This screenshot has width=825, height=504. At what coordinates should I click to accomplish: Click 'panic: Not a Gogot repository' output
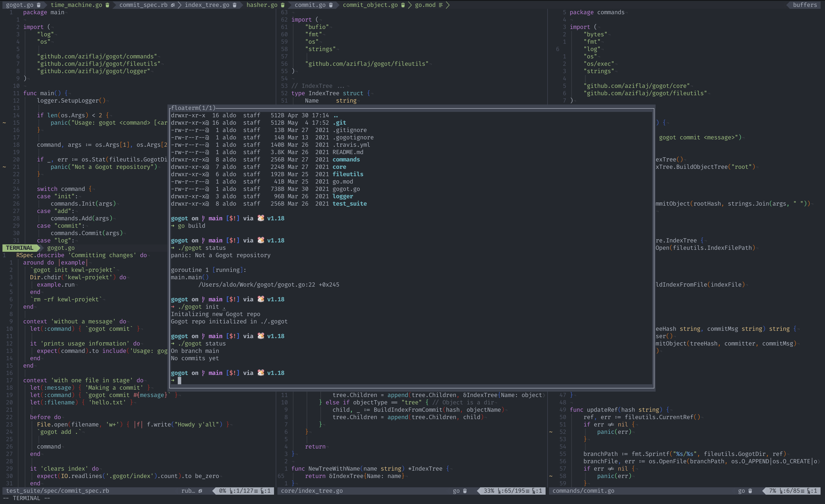[221, 255]
